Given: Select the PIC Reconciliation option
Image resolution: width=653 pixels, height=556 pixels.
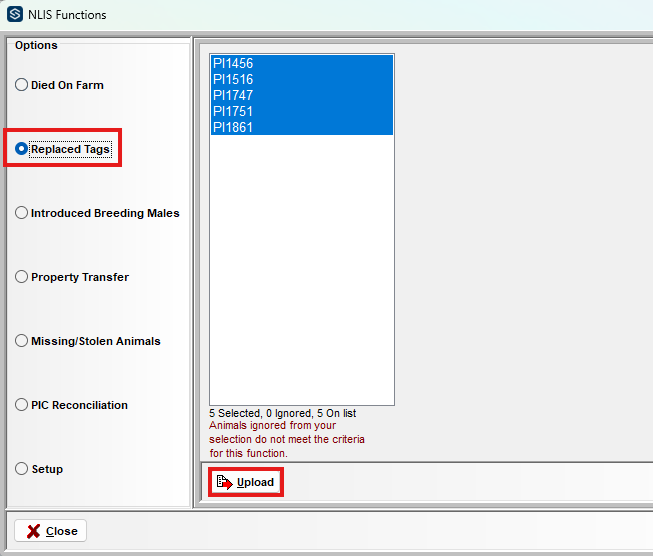Looking at the screenshot, I should pos(22,405).
